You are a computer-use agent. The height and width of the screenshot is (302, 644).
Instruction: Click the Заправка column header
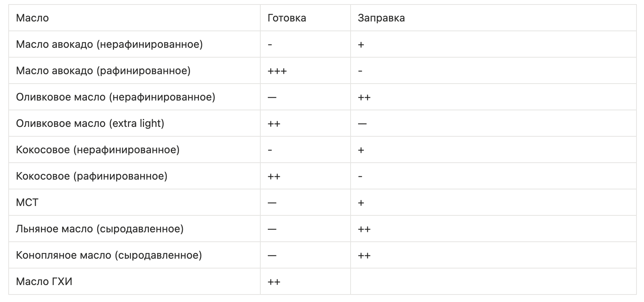(381, 18)
